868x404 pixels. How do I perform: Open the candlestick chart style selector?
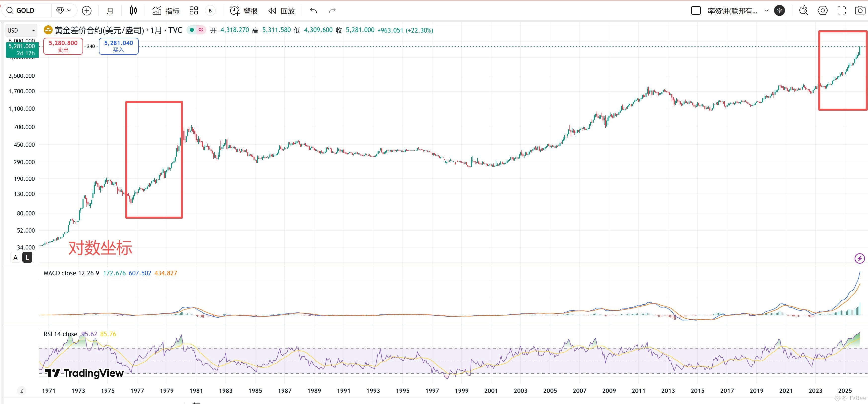pos(133,11)
